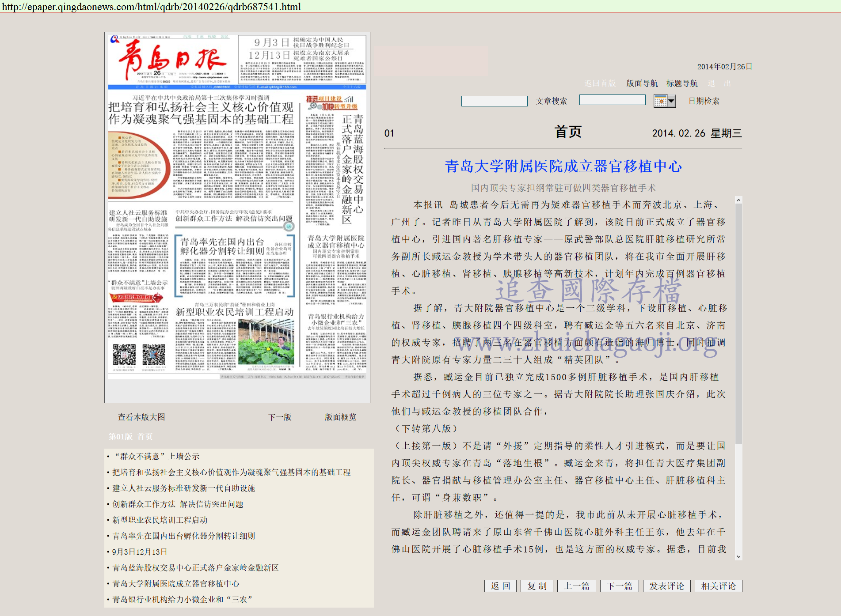841x616 pixels.
Task: Go to next article with 下一篇
Action: 619,586
